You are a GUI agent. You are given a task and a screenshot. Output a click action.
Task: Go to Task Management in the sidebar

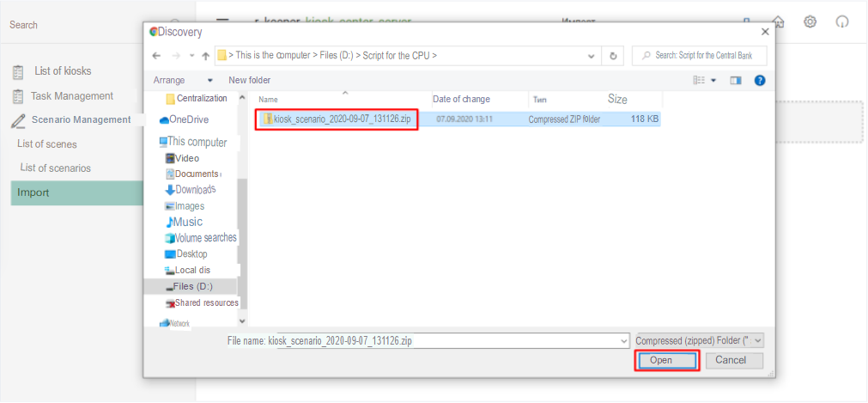[71, 96]
